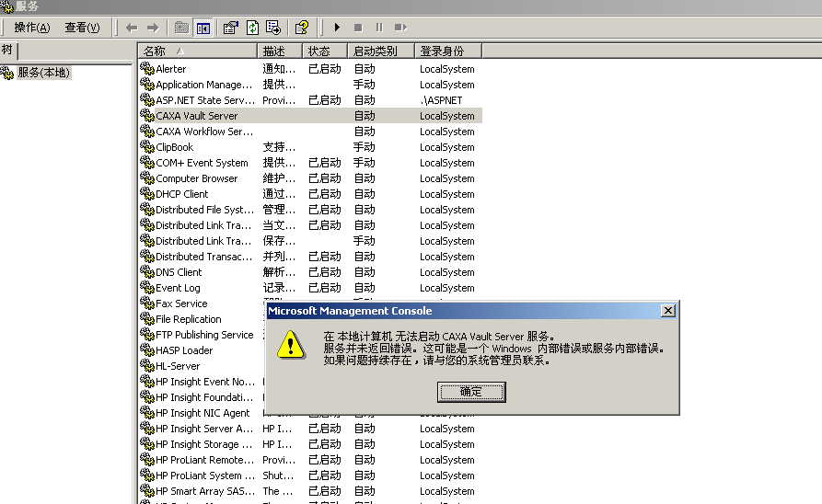Click the Up one level folder icon
The image size is (822, 504).
181,28
